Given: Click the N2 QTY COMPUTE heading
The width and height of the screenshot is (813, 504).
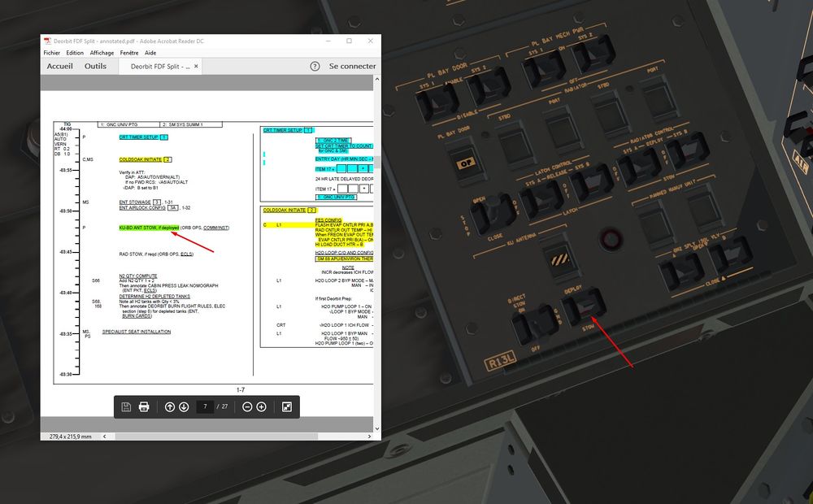Looking at the screenshot, I should click(138, 276).
